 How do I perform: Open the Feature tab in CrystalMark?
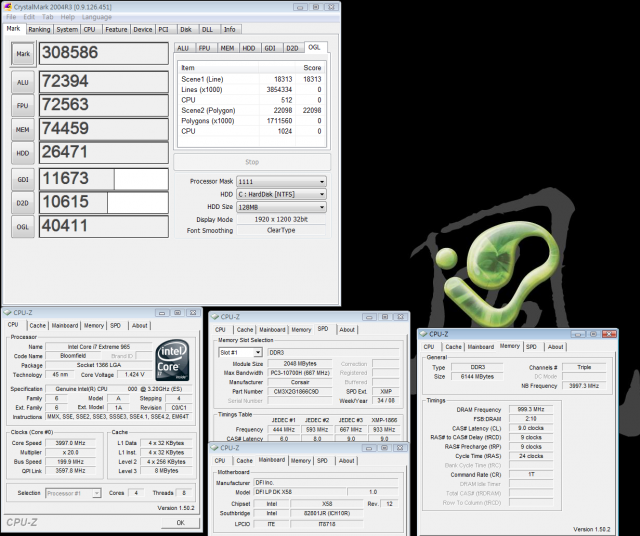coord(116,29)
